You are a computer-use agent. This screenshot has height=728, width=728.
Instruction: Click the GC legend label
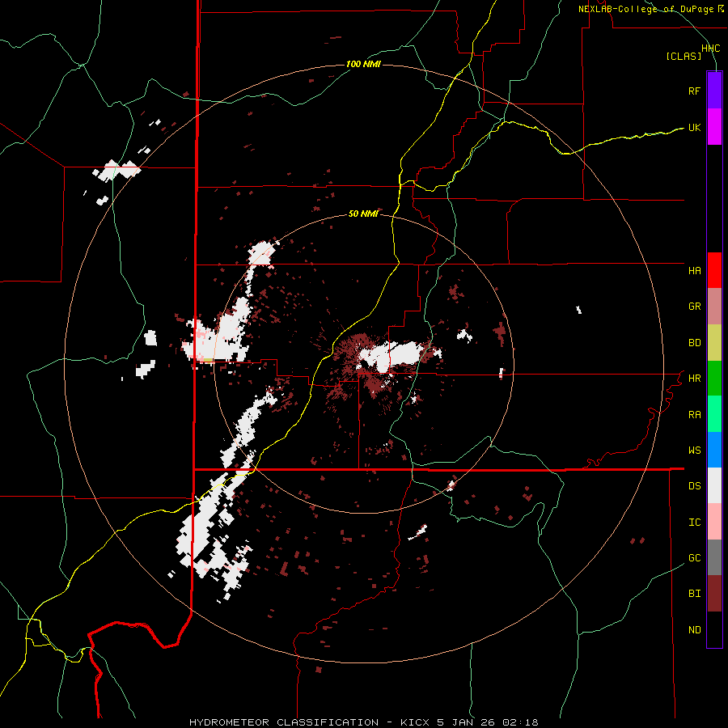pyautogui.click(x=694, y=558)
